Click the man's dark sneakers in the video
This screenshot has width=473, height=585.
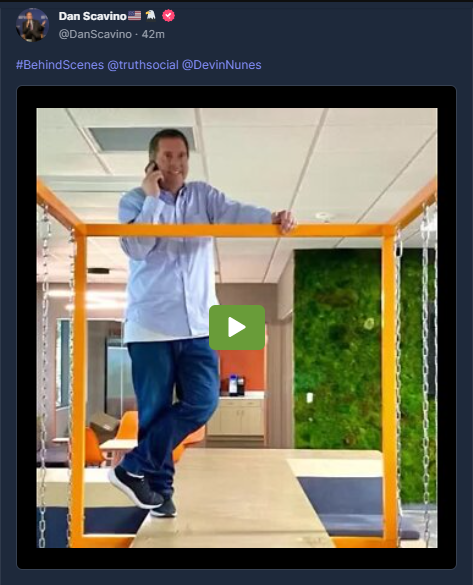click(142, 491)
